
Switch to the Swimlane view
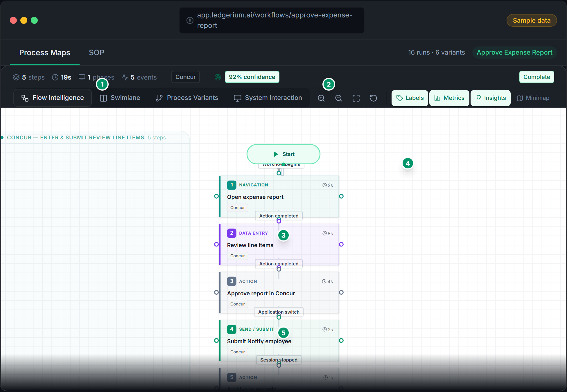tap(120, 98)
